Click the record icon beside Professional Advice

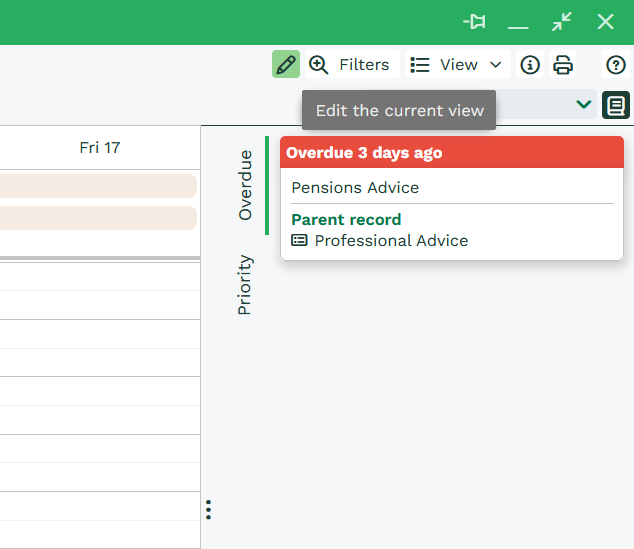point(299,241)
